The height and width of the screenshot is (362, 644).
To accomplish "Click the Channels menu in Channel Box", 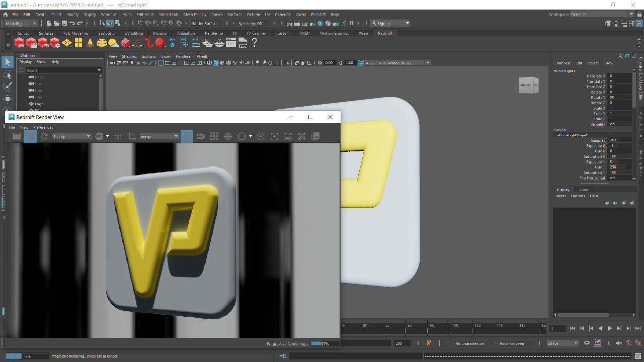I will click(x=562, y=63).
